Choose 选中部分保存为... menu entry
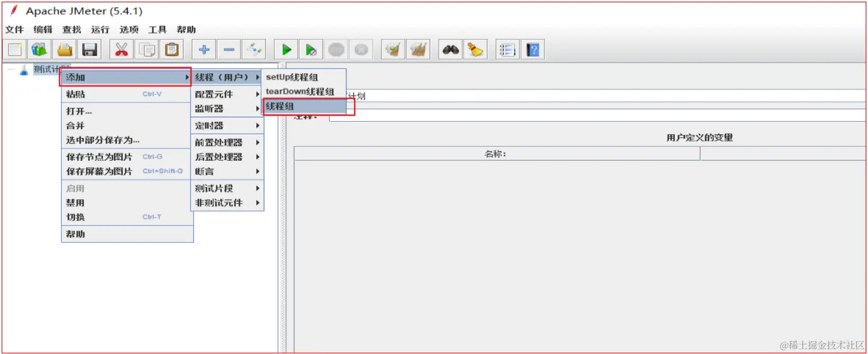The width and height of the screenshot is (868, 354). 127,140
